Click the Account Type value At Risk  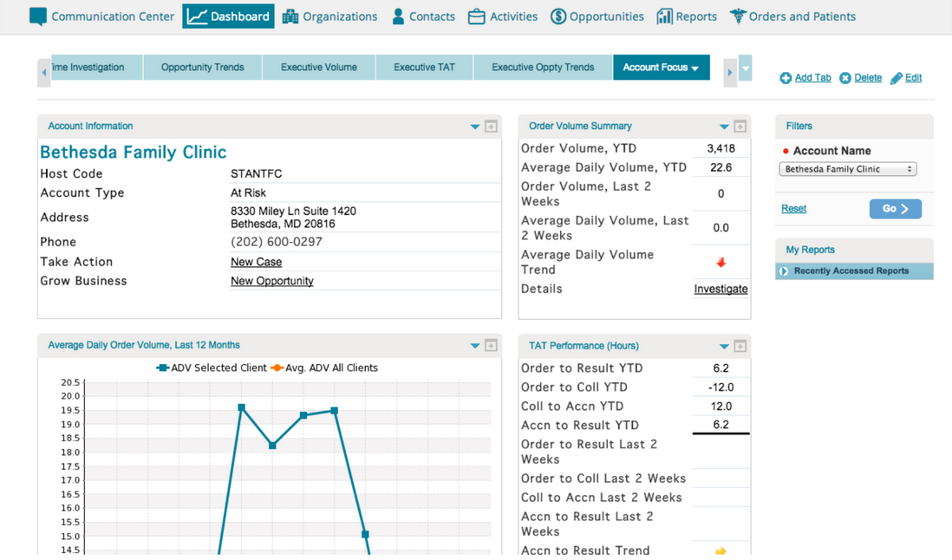point(248,193)
